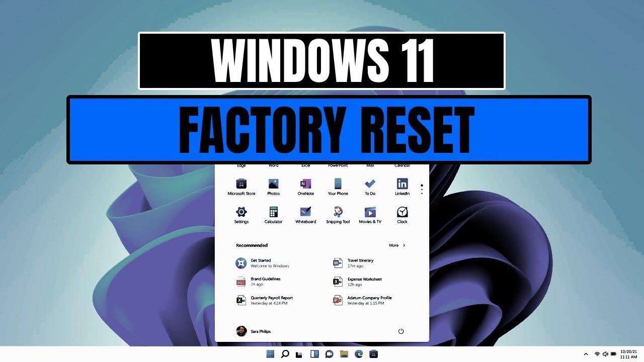The width and height of the screenshot is (644, 362).
Task: Open the Photos app
Action: tap(273, 187)
